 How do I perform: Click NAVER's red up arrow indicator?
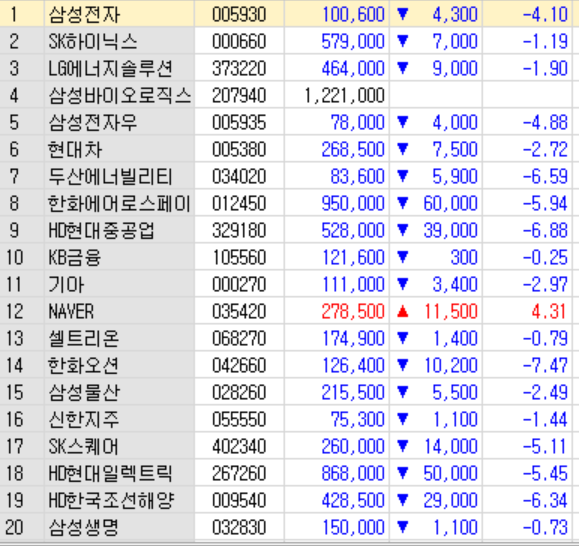tap(402, 312)
